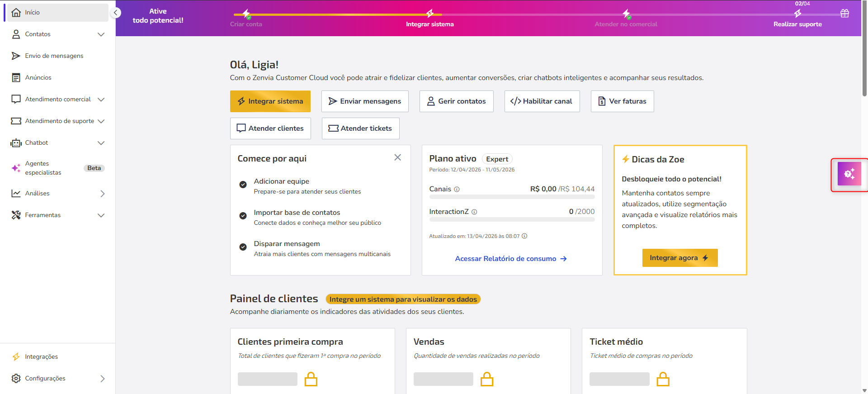The height and width of the screenshot is (394, 868).
Task: Click the Atender tickets button
Action: [x=361, y=128]
